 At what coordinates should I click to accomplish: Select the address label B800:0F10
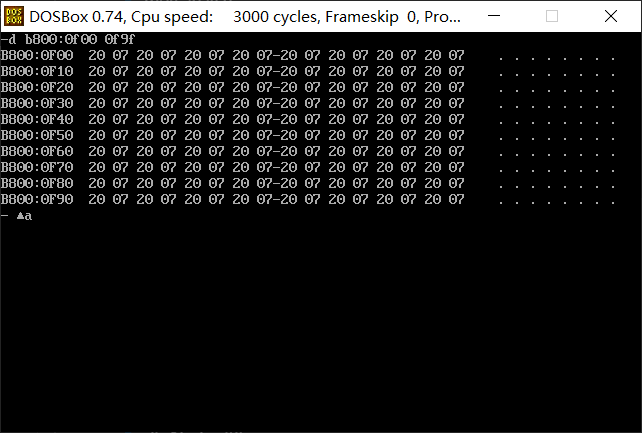37,71
